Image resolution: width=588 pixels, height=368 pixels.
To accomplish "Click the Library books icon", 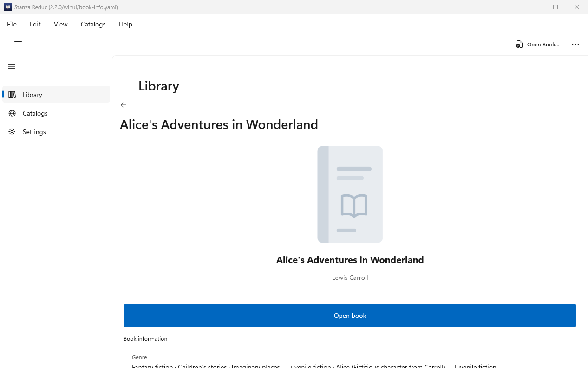I will pyautogui.click(x=12, y=95).
